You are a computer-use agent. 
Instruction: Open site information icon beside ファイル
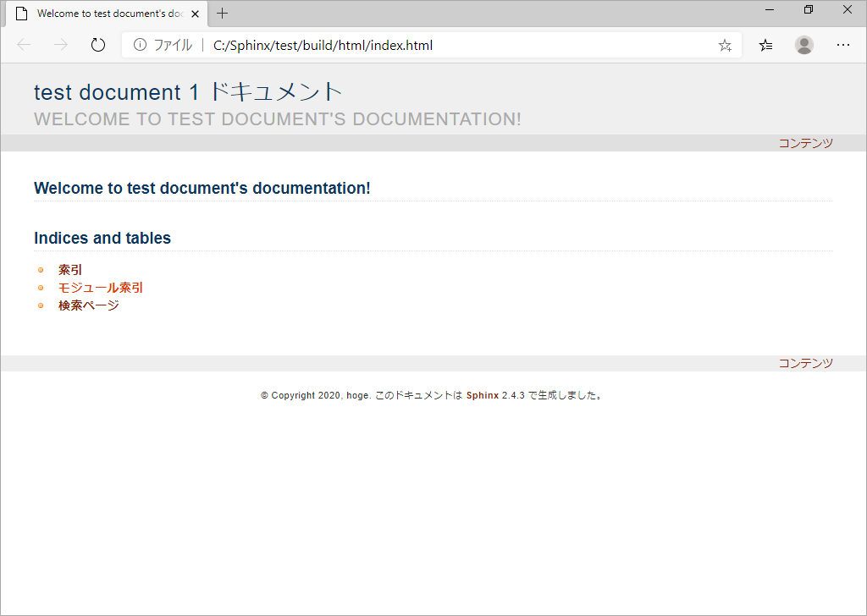(x=140, y=46)
